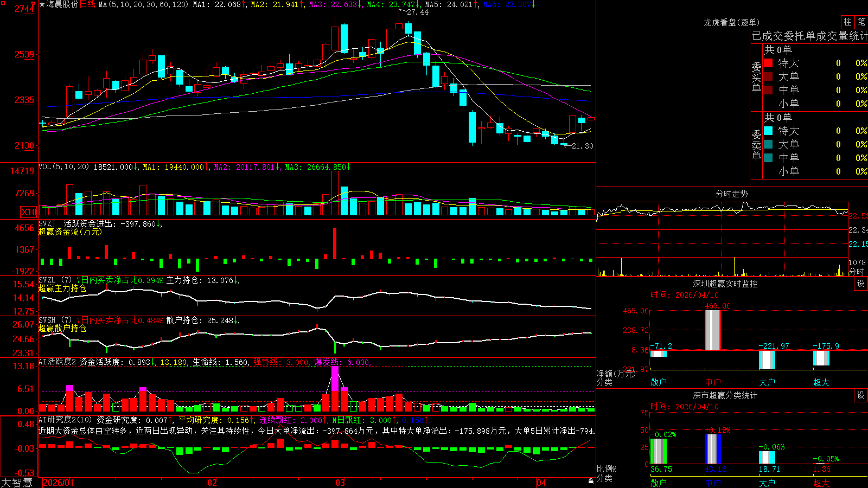Click the 469.06 中户 bar in 深圳超赢实时监控
This screenshot has width=868, height=488.
tap(712, 330)
